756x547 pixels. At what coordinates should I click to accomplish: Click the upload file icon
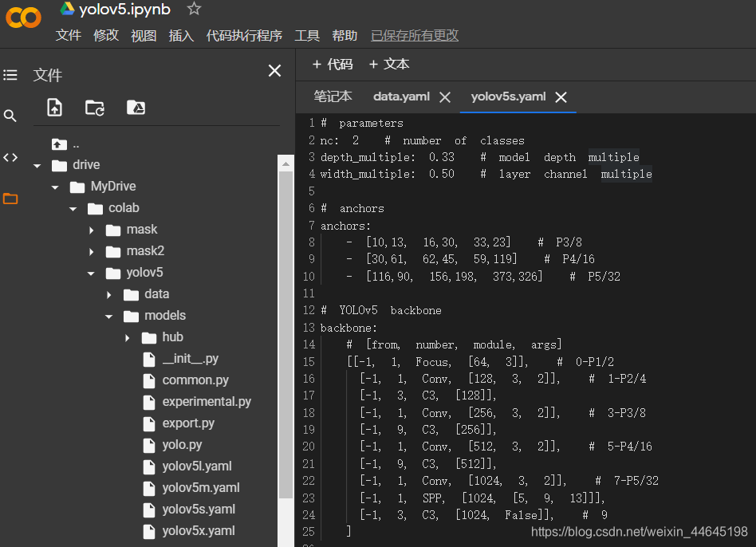(54, 108)
